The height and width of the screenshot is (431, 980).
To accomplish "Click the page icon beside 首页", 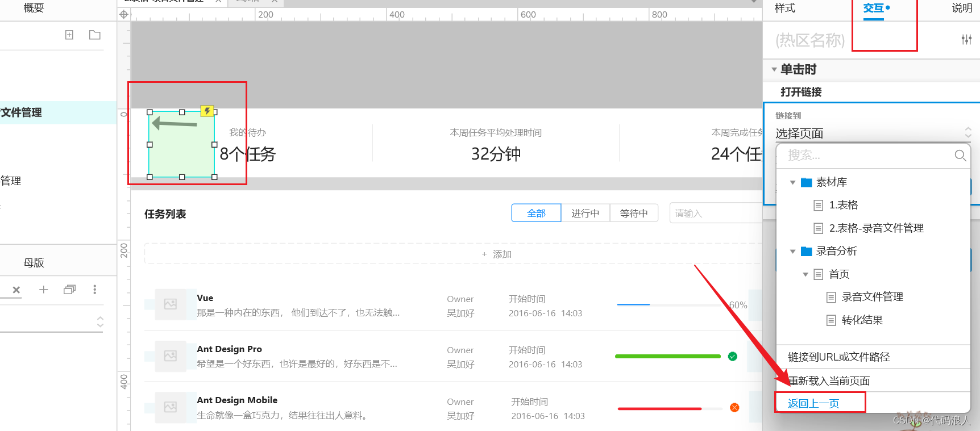I will [819, 274].
